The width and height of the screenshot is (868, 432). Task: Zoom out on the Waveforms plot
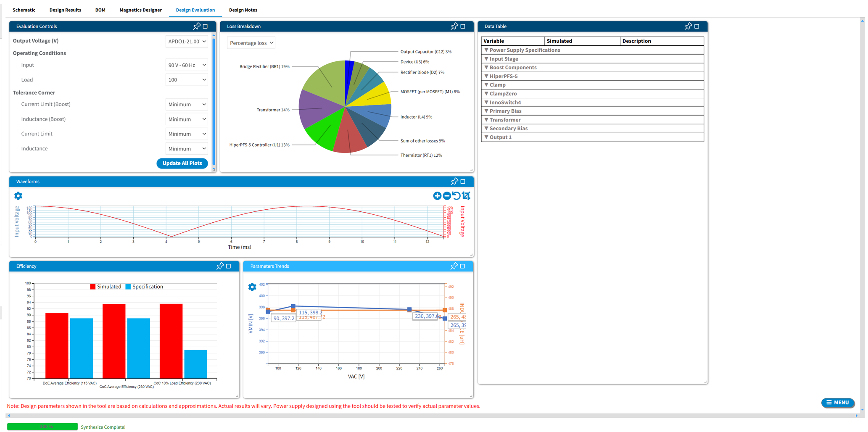tap(446, 196)
